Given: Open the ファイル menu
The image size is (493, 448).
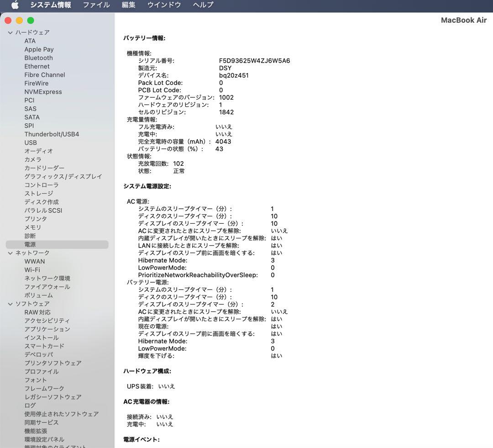Looking at the screenshot, I should click(95, 5).
